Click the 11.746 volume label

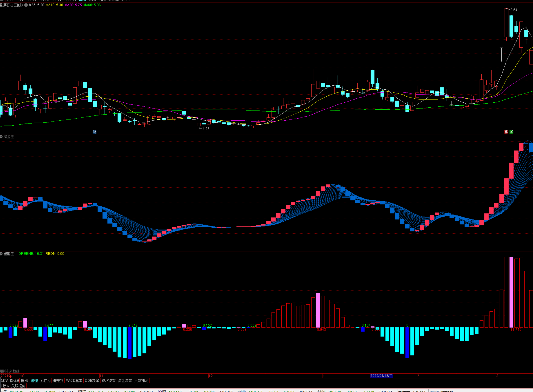pyautogui.click(x=516, y=330)
